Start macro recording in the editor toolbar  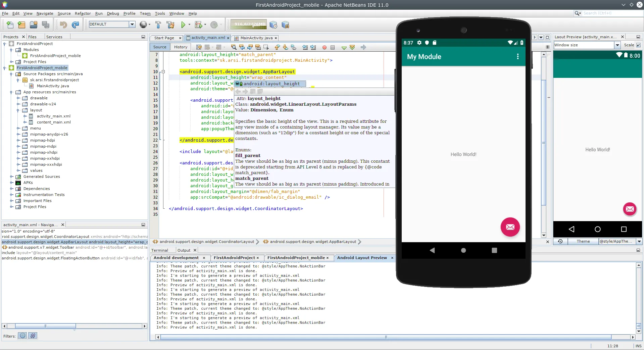[x=324, y=47]
